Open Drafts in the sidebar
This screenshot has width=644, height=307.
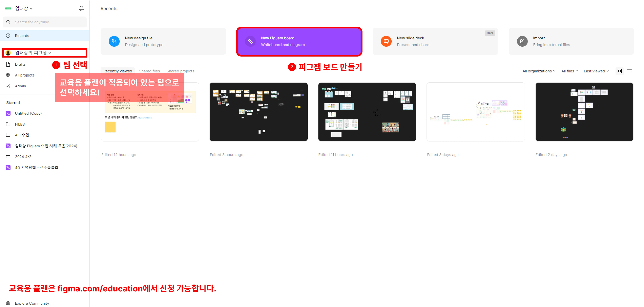(x=20, y=64)
